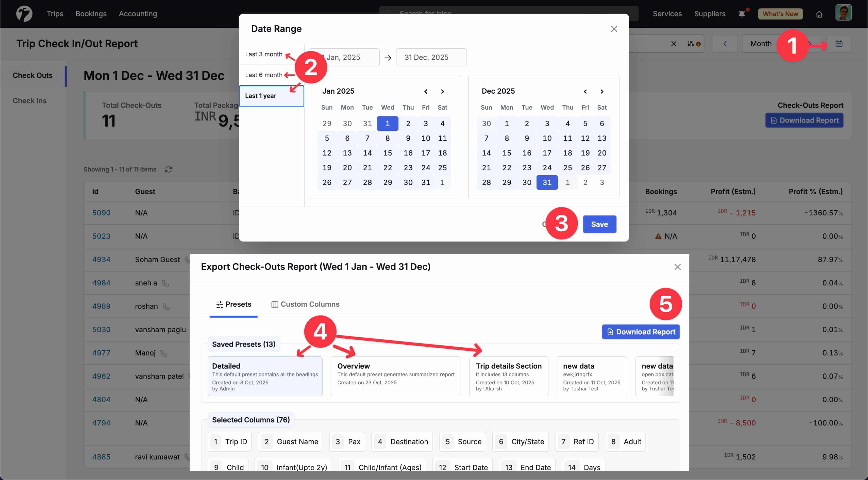Screen dimensions: 868x480
Task: Go to previous month in Jan 2025 calendar
Action: click(x=426, y=91)
